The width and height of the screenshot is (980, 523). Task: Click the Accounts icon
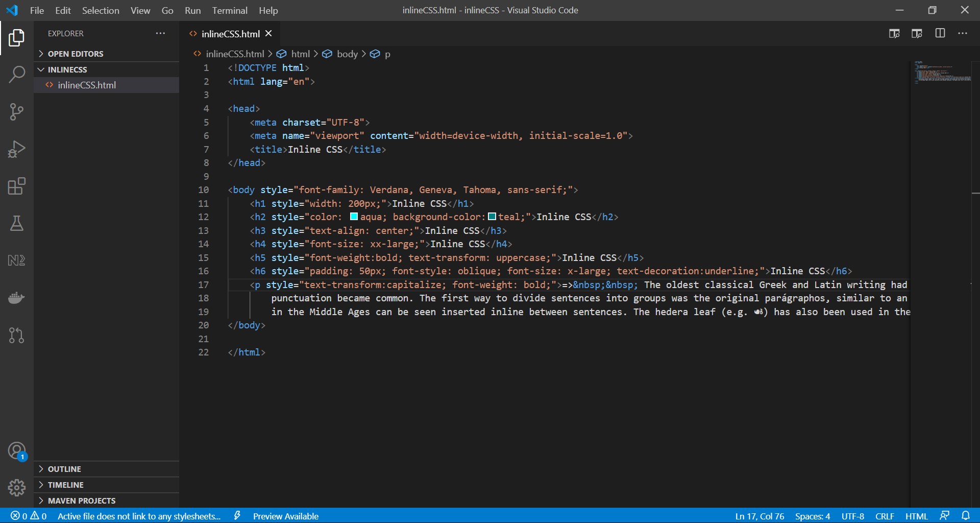tap(17, 451)
